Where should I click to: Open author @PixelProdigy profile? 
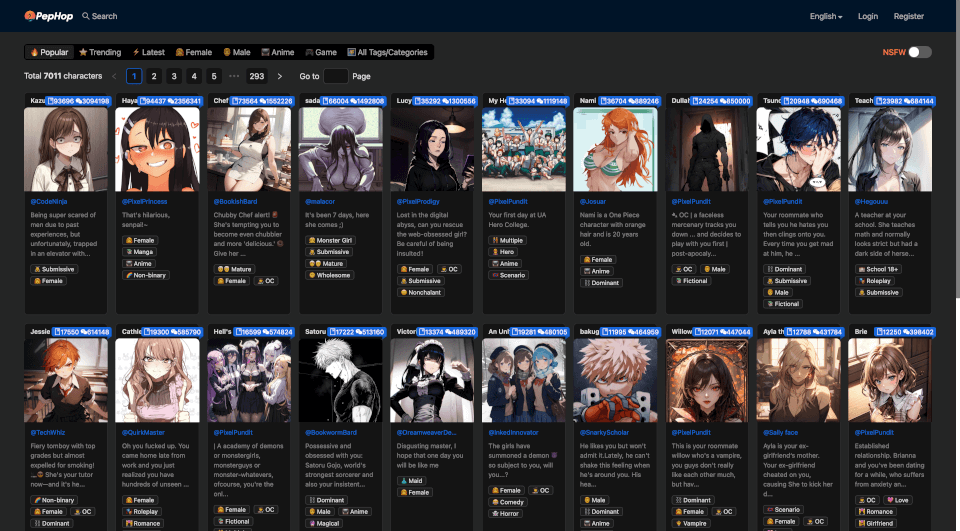418,201
